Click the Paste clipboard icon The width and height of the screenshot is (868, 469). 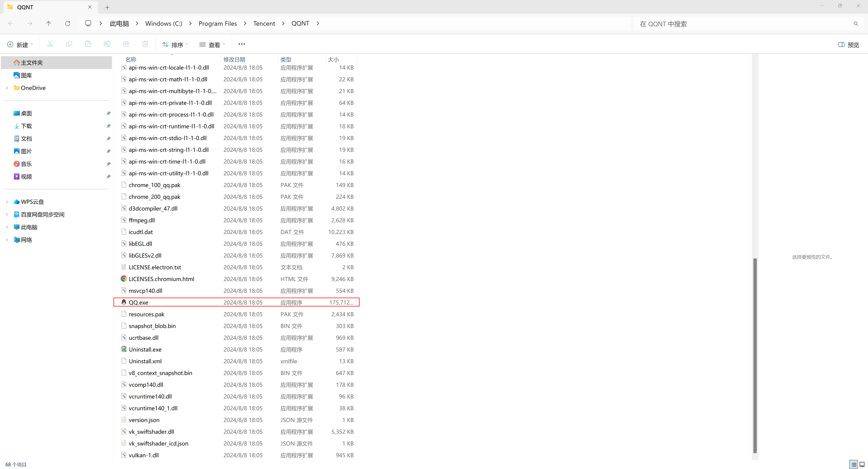(x=88, y=44)
